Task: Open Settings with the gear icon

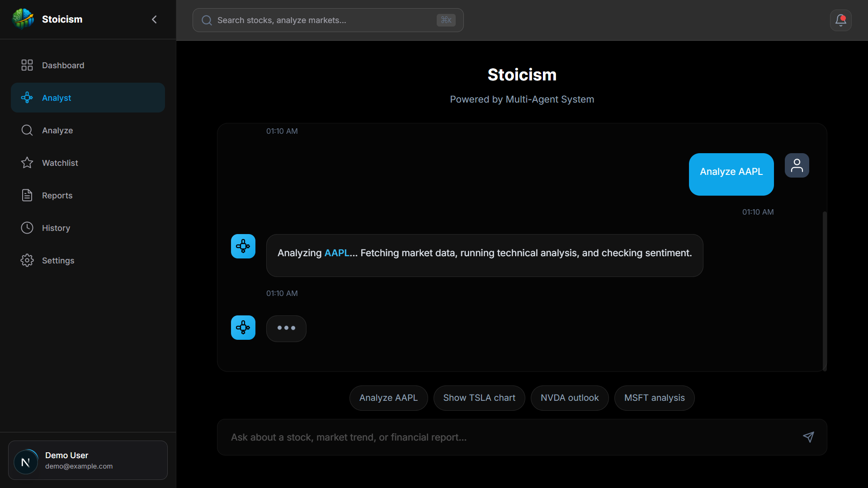Action: point(27,260)
